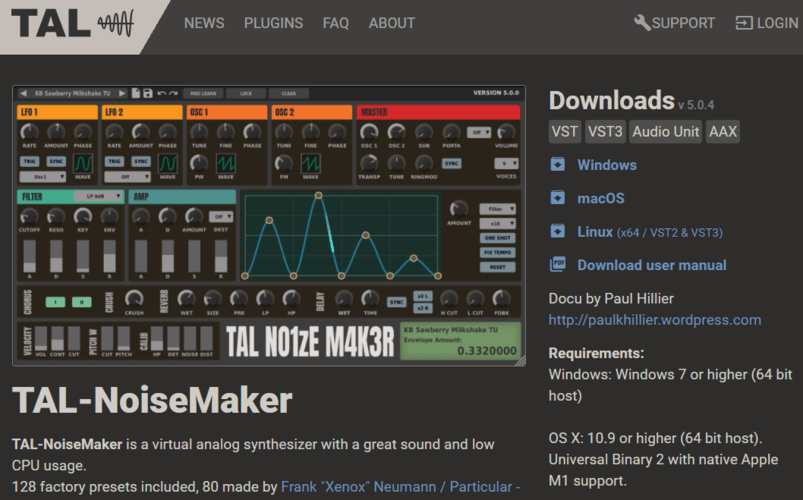The image size is (803, 500).
Task: Open Frank Xenox Neumann link
Action: point(400,486)
